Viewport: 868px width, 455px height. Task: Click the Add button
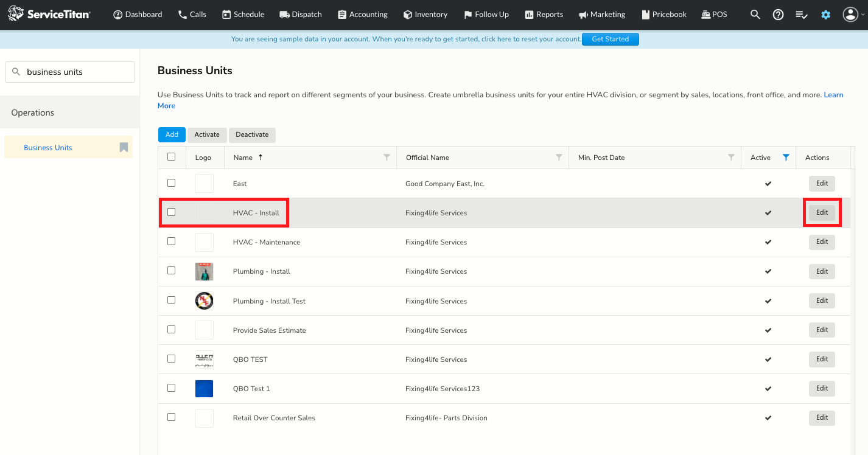(x=172, y=135)
